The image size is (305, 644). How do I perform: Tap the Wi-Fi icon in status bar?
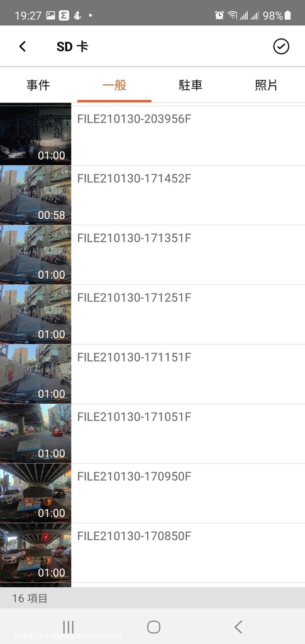click(x=233, y=16)
